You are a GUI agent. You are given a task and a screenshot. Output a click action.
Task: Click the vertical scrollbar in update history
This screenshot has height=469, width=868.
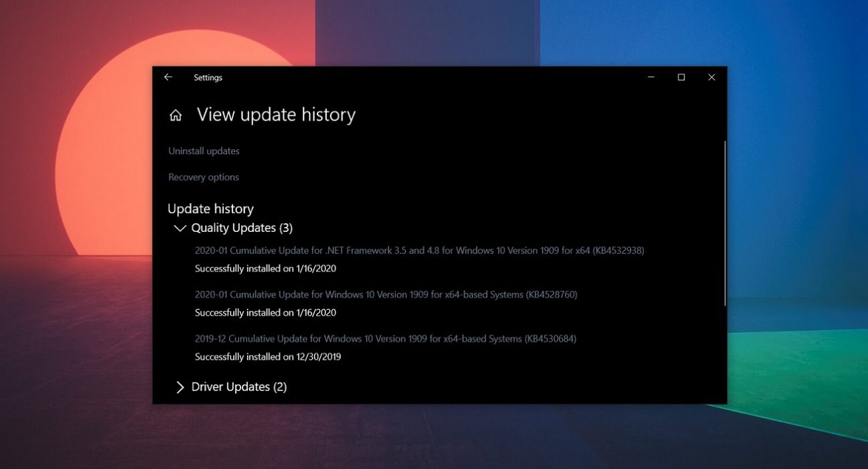pyautogui.click(x=725, y=221)
